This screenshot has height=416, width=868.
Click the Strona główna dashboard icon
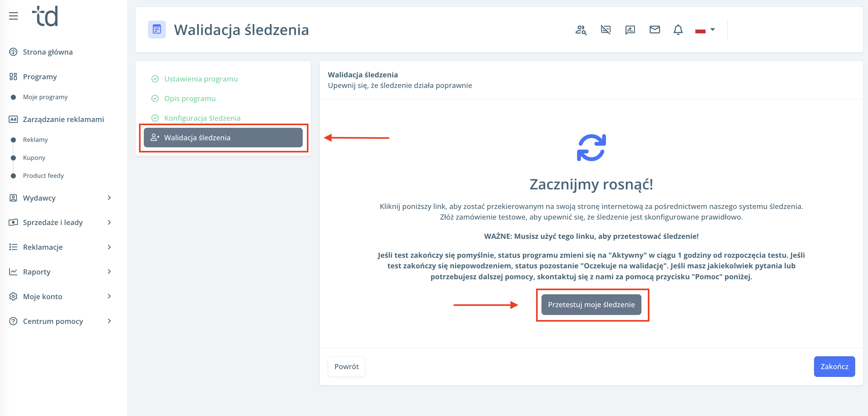click(x=13, y=52)
